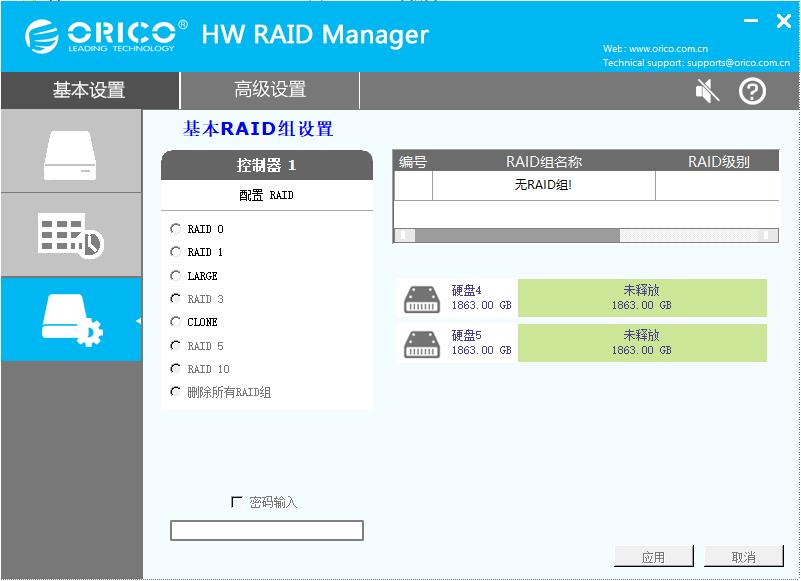
Task: Click the supports@orico.com.cn support address
Action: point(738,62)
